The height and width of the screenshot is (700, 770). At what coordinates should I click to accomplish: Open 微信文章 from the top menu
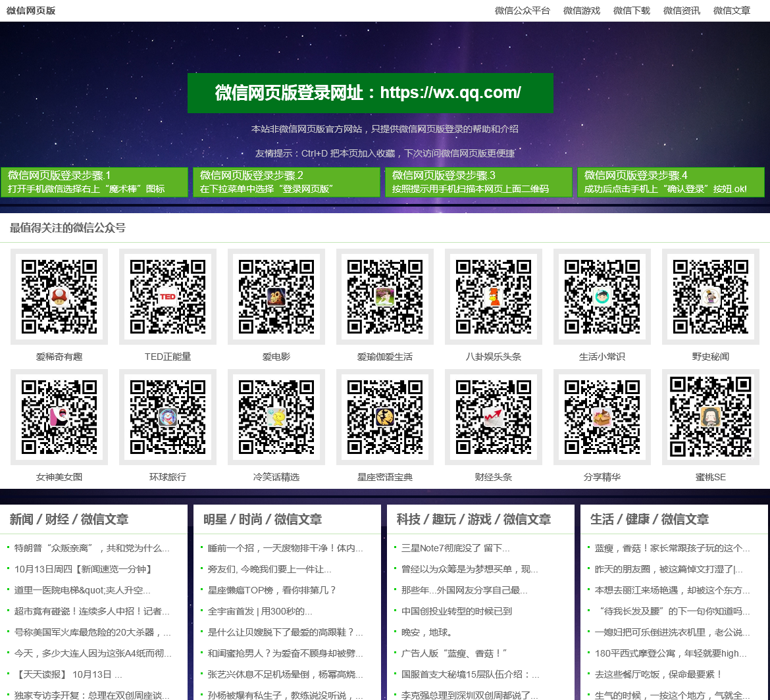click(732, 11)
